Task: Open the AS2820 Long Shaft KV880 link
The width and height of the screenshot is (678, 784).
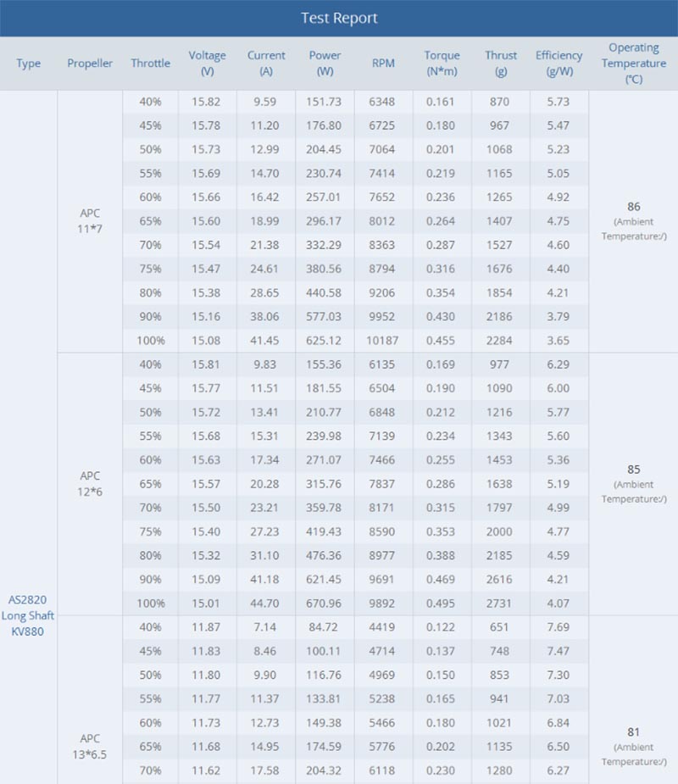Action: coord(27,615)
